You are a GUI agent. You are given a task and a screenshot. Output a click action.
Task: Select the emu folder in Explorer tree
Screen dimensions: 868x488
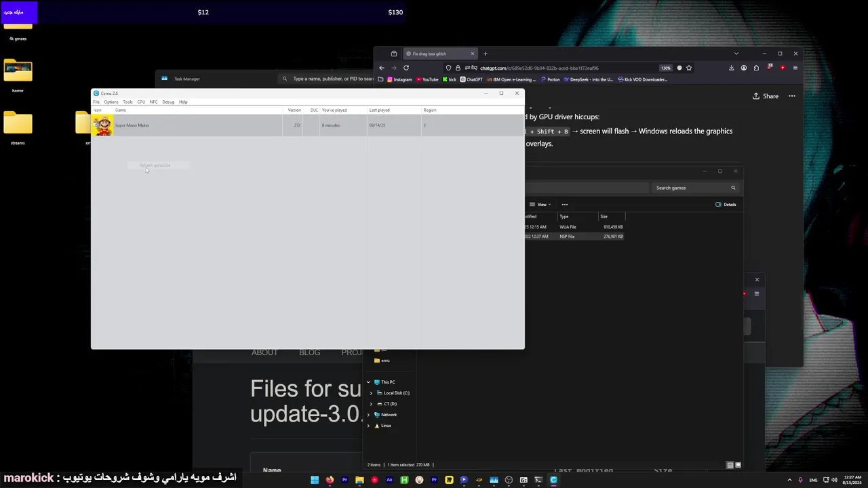point(382,361)
